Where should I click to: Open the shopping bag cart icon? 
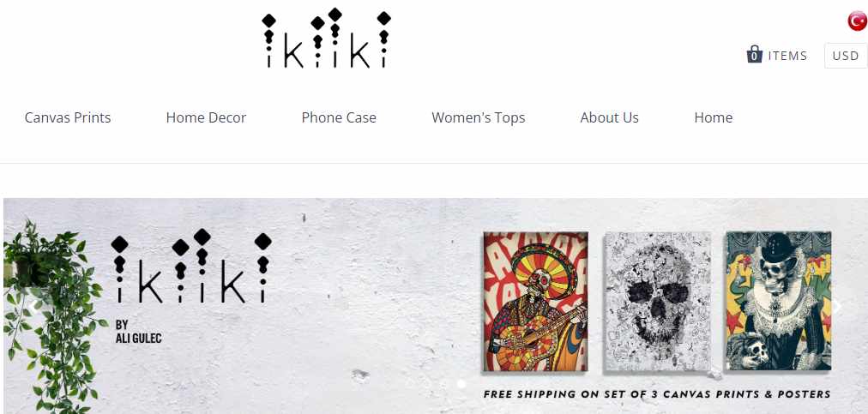point(754,55)
